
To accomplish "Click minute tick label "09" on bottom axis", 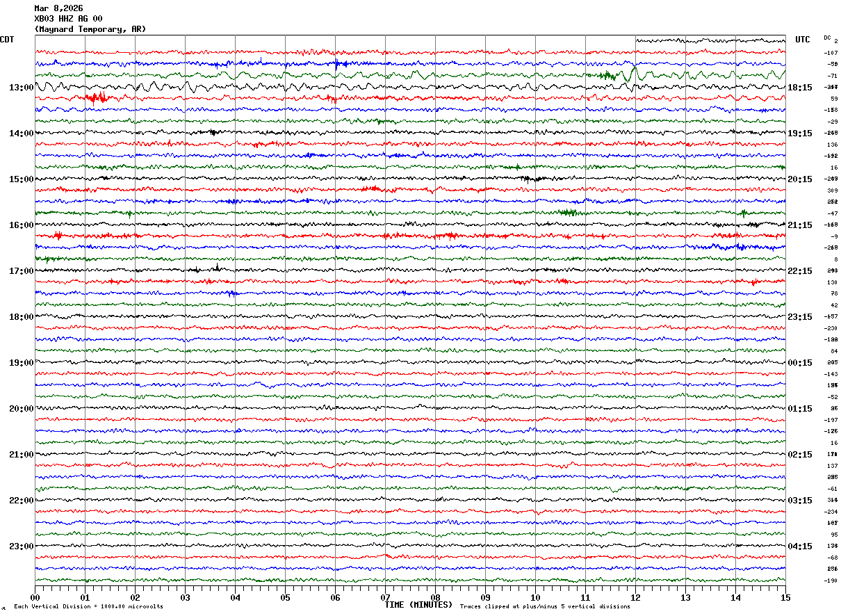I will 485,597.
